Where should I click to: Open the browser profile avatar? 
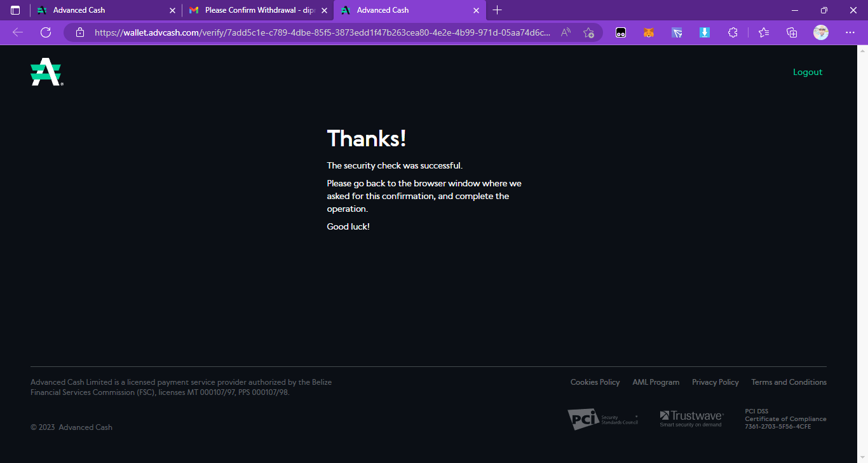(x=821, y=32)
